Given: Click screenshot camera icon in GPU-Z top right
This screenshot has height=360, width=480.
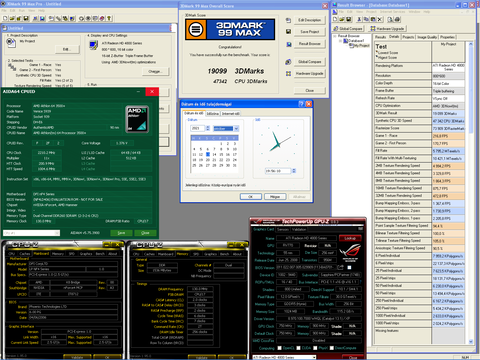Looking at the screenshot, I should click(361, 229).
